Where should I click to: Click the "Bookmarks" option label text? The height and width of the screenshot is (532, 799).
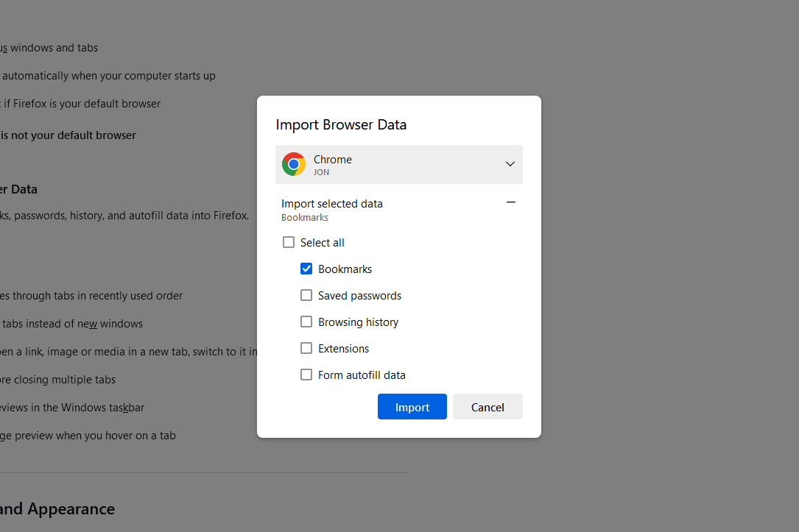click(345, 269)
